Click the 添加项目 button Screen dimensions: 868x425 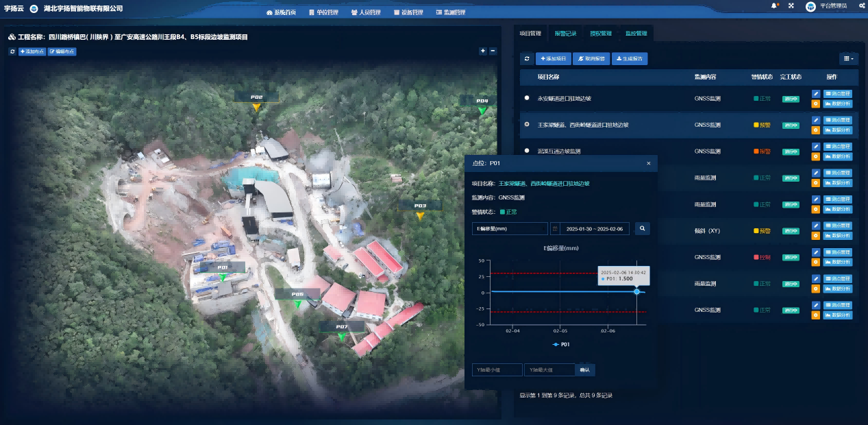[552, 59]
